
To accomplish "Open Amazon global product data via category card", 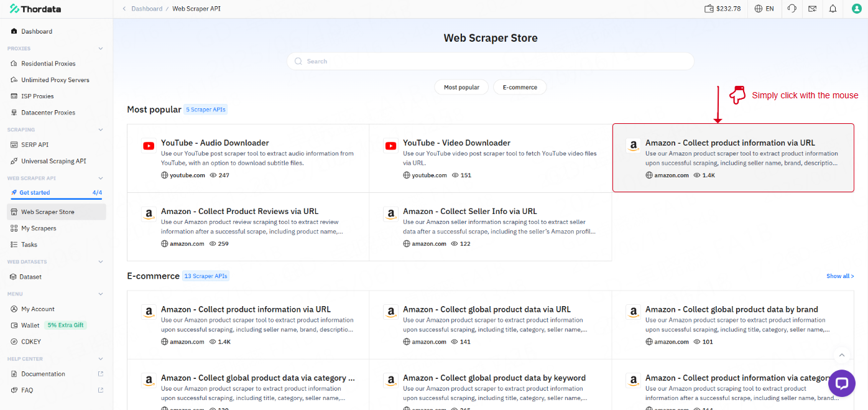I will pyautogui.click(x=248, y=384).
